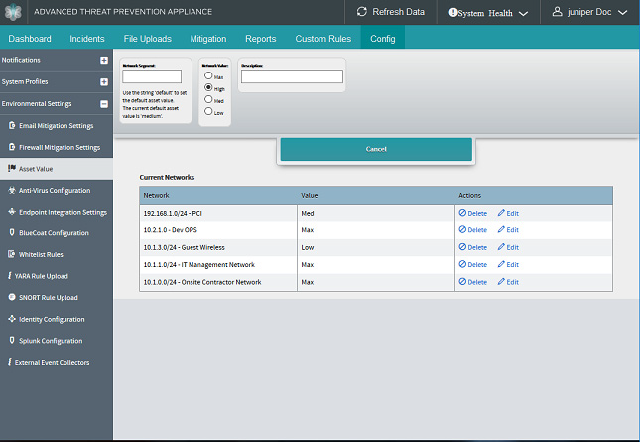
Task: Click Delete icon for 192.168.1.0/24 PCI network
Action: click(463, 213)
